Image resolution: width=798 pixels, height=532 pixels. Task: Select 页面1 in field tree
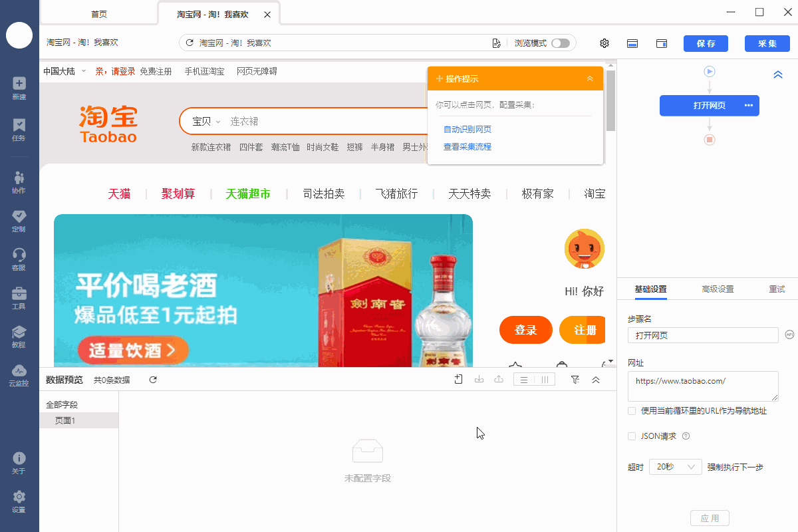78,420
